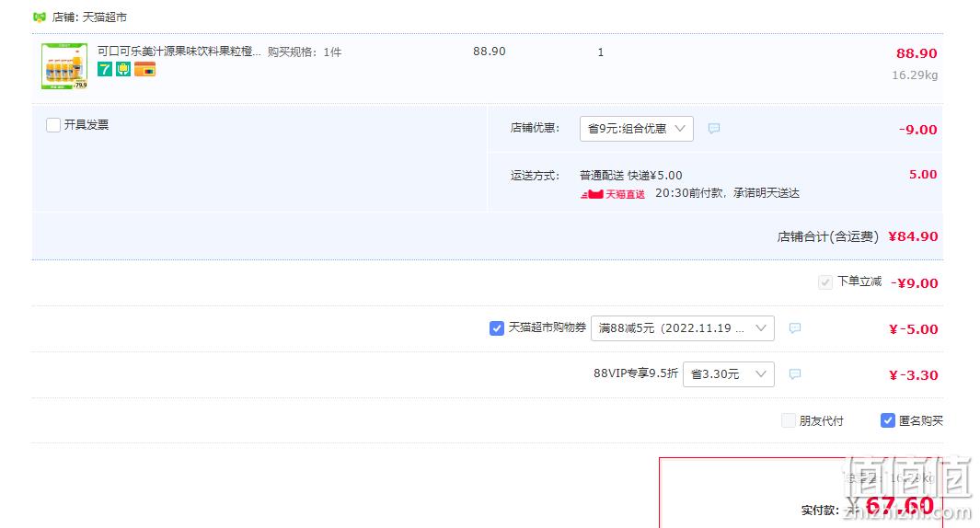Click the info bubble icon beside shopping coupon
980x528 pixels.
795,328
